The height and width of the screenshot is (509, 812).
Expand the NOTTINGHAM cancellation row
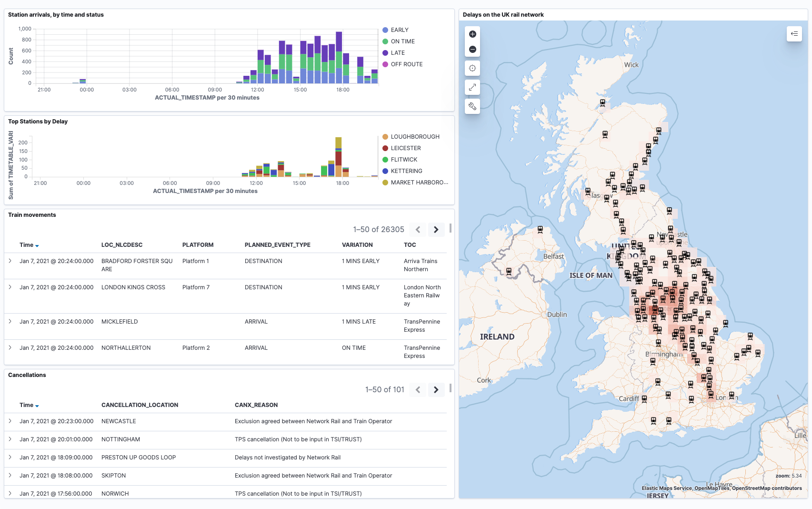pos(10,439)
